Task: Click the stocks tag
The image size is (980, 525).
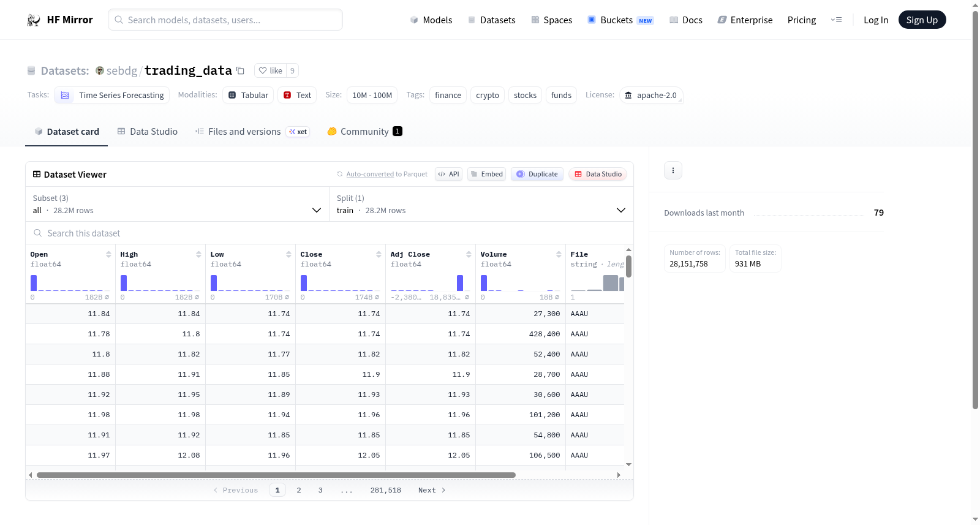Action: click(x=525, y=95)
